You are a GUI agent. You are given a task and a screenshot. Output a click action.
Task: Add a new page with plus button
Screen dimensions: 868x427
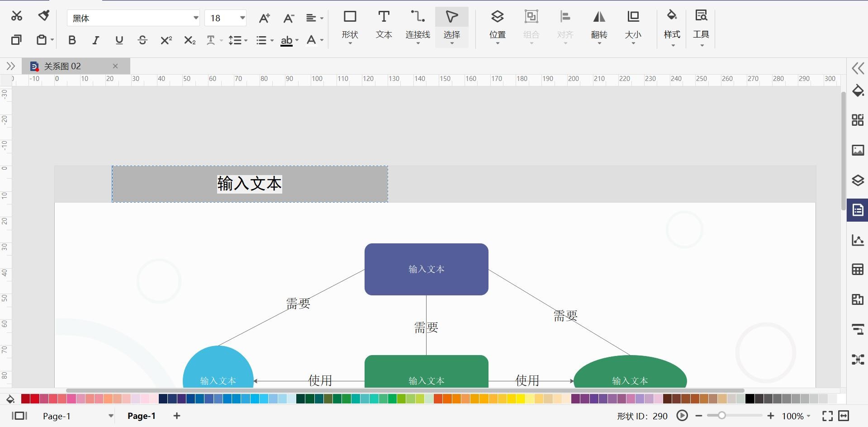tap(177, 416)
